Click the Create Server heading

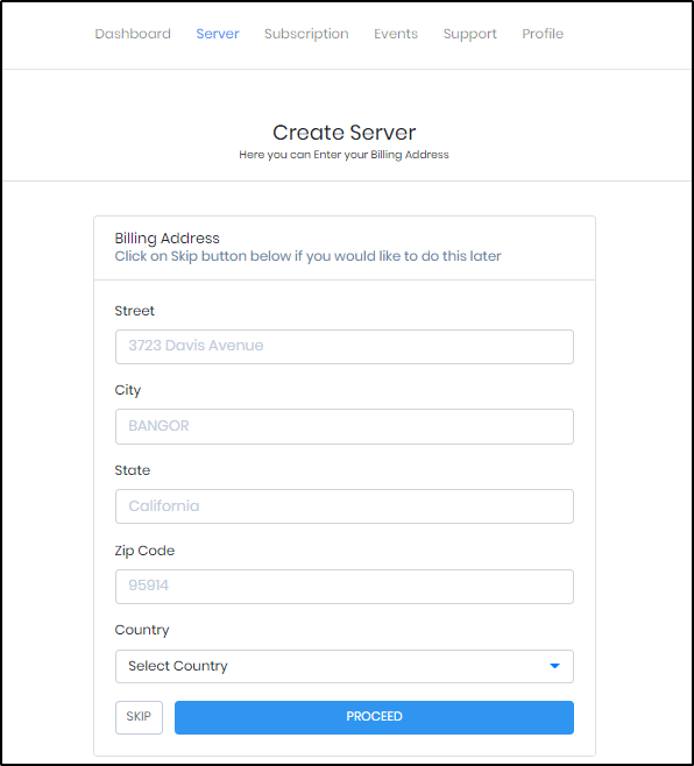coord(344,133)
